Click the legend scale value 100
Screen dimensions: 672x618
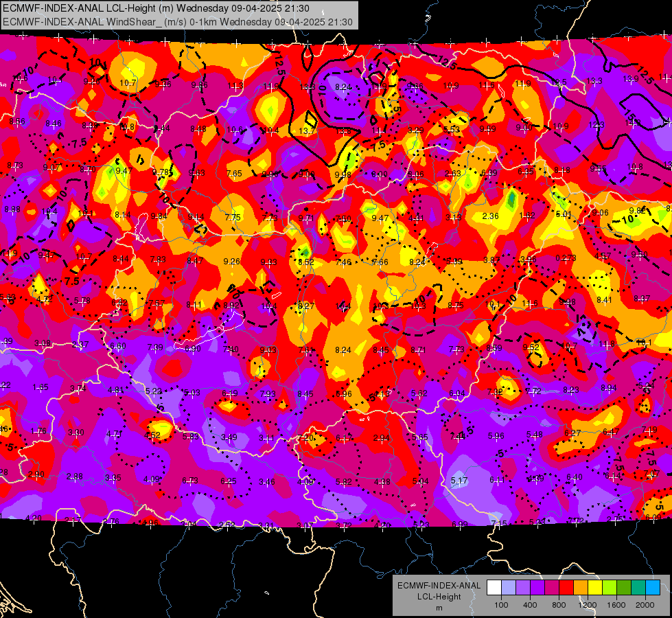(501, 605)
